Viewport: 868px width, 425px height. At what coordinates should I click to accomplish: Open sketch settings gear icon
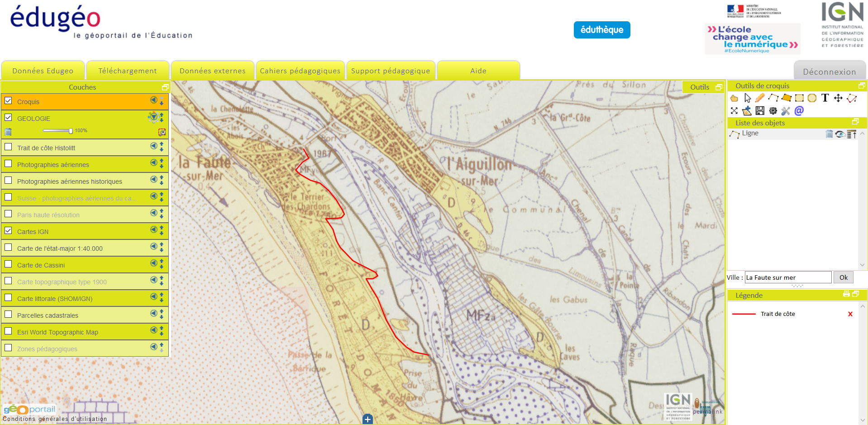773,111
